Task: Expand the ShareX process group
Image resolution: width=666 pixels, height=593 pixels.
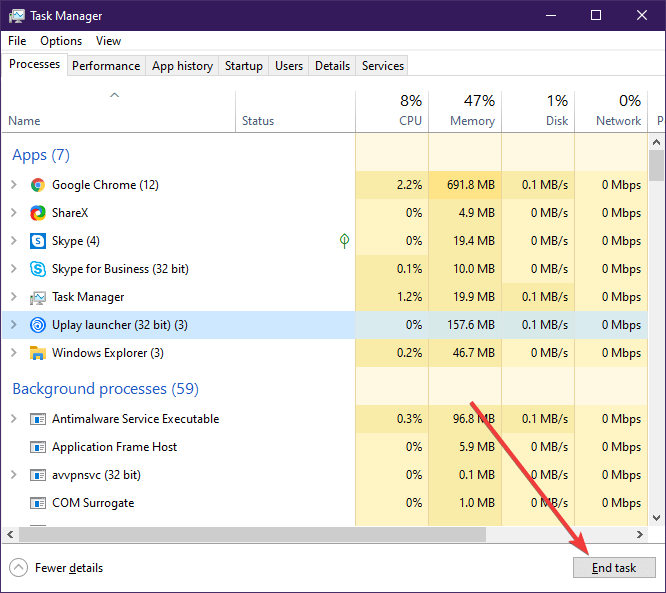Action: click(x=14, y=213)
